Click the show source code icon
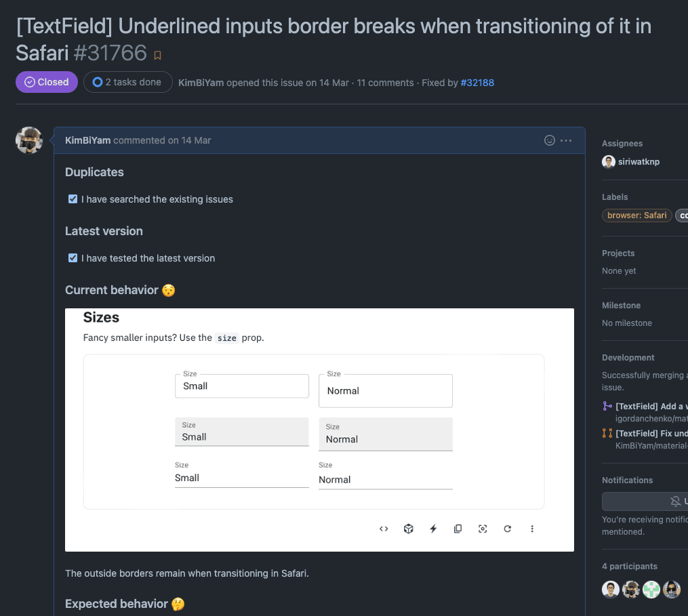 pos(384,529)
